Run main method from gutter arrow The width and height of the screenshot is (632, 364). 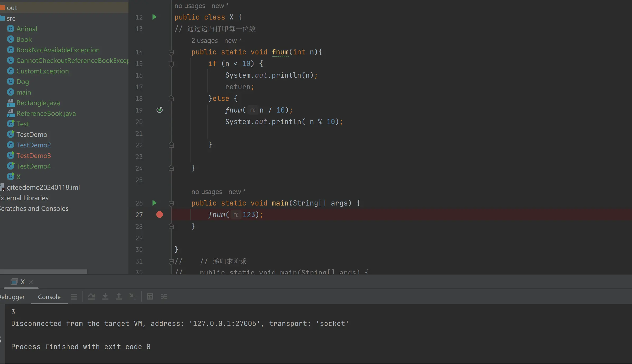tap(154, 203)
